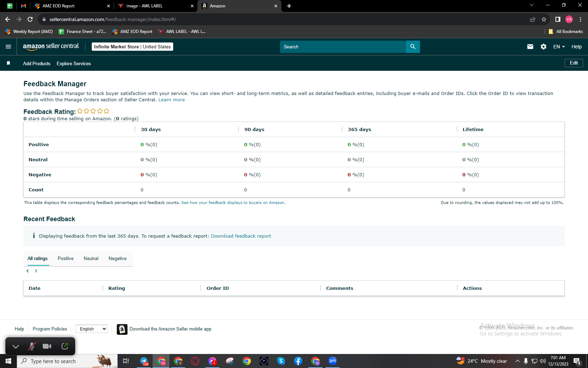588x368 pixels.
Task: Toggle microphone mute in meeting toolbar
Action: pyautogui.click(x=31, y=346)
